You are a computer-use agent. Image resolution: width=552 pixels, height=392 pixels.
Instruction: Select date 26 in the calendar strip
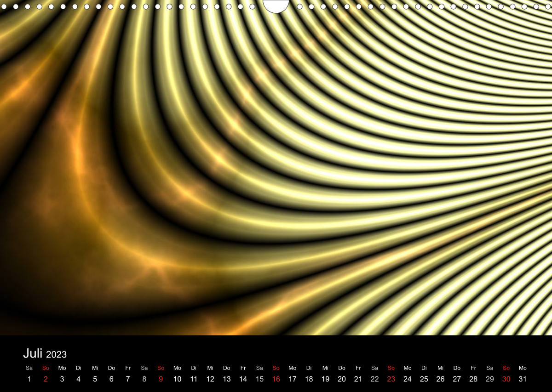click(441, 379)
